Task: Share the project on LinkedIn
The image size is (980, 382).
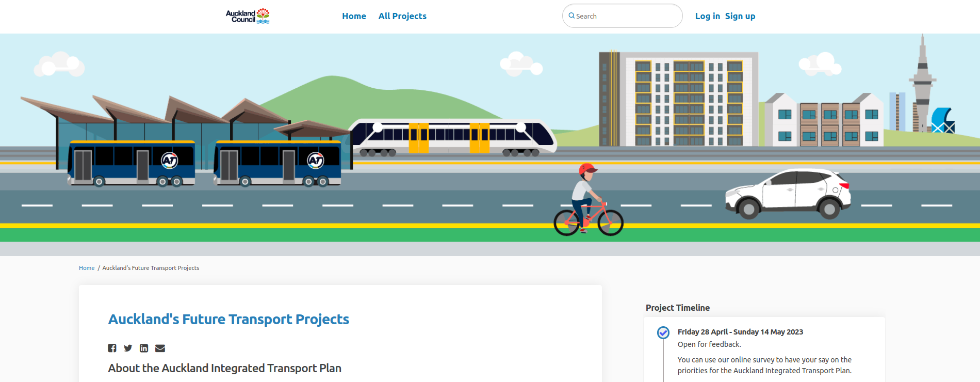Action: (x=144, y=348)
